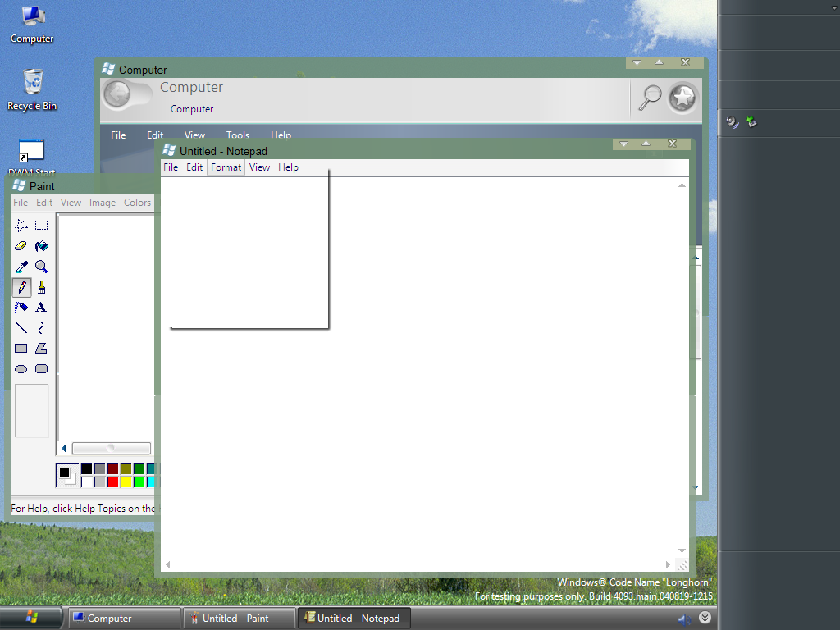
Task: Switch to Untitled - Notepad taskbar button
Action: point(354,619)
